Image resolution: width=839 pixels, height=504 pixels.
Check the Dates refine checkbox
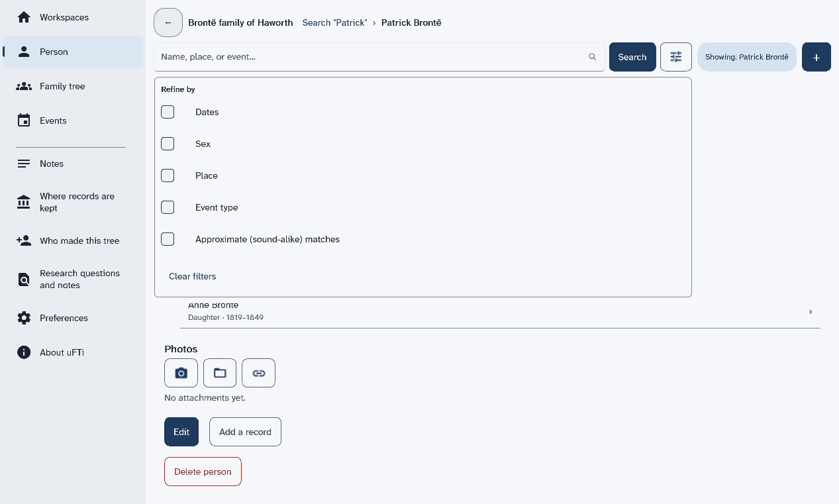point(168,112)
